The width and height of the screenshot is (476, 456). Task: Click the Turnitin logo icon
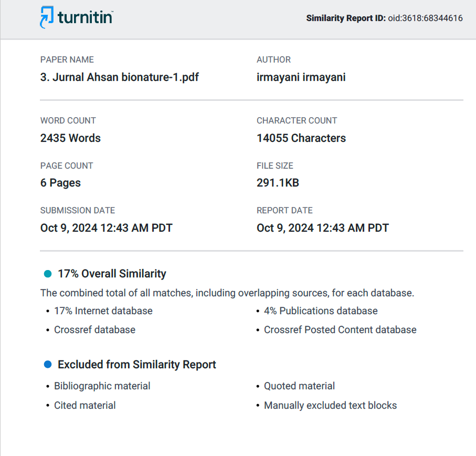47,17
